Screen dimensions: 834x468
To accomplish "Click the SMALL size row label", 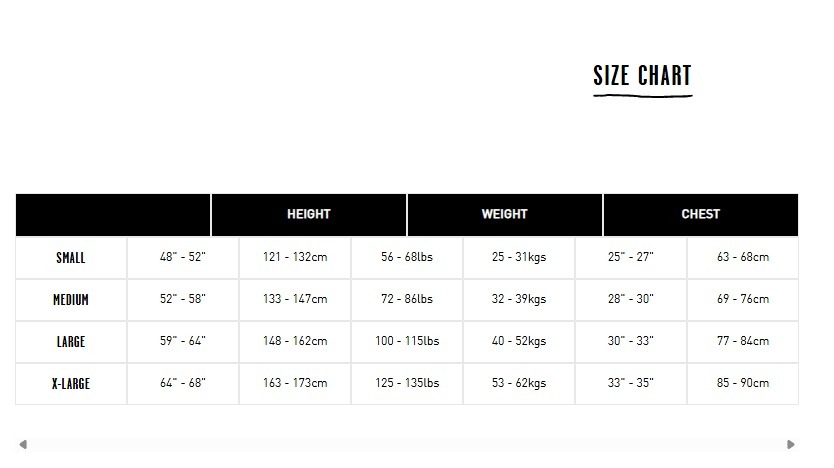I will tap(71, 258).
